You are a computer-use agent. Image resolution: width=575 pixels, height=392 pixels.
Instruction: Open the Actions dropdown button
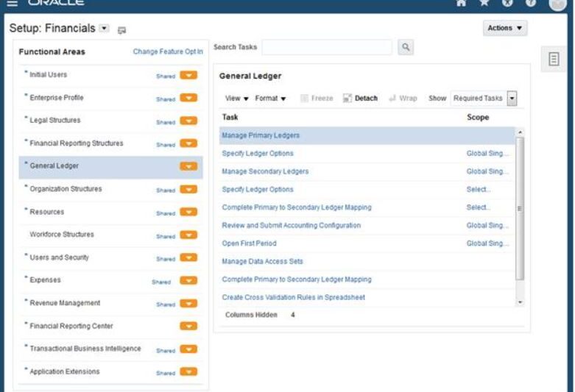pos(505,28)
